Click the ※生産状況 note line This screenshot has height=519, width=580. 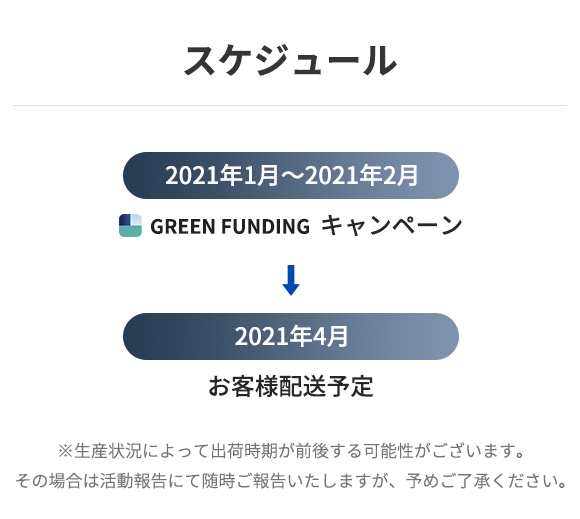pos(291,451)
